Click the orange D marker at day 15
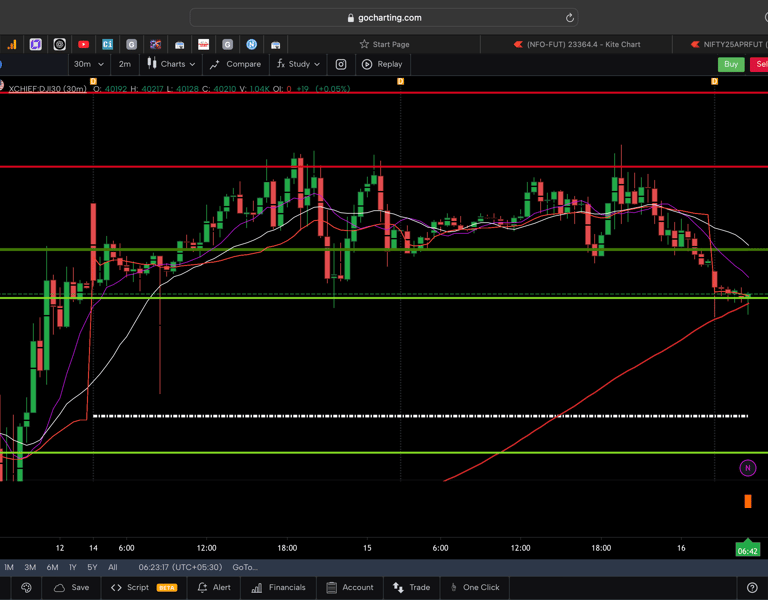Viewport: 768px width, 600px height. [x=401, y=81]
